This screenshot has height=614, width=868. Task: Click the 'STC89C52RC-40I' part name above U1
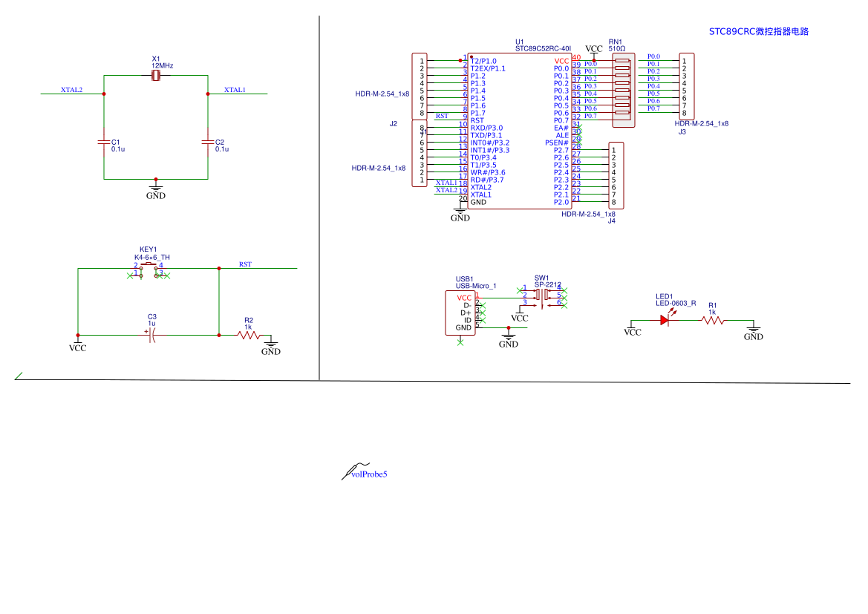coord(543,49)
